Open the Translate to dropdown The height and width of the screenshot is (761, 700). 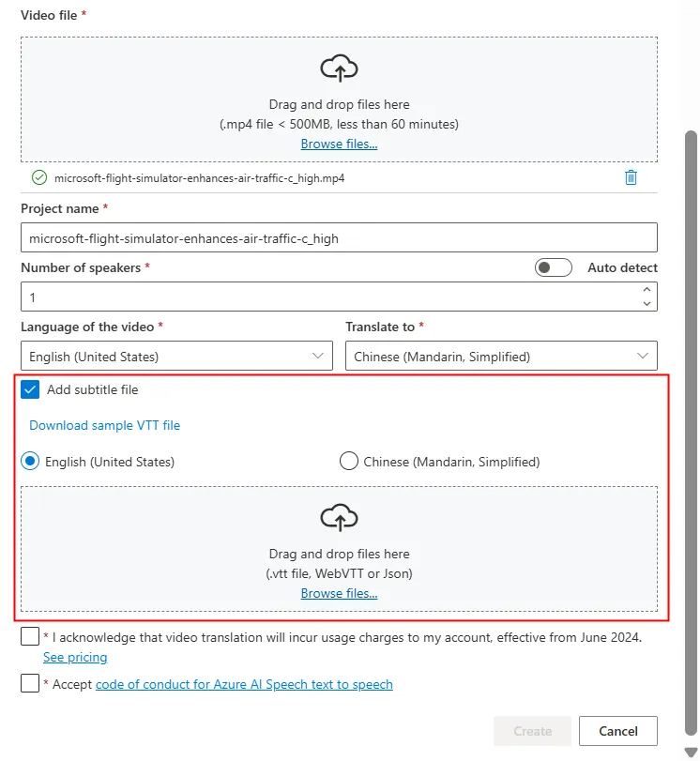point(501,356)
